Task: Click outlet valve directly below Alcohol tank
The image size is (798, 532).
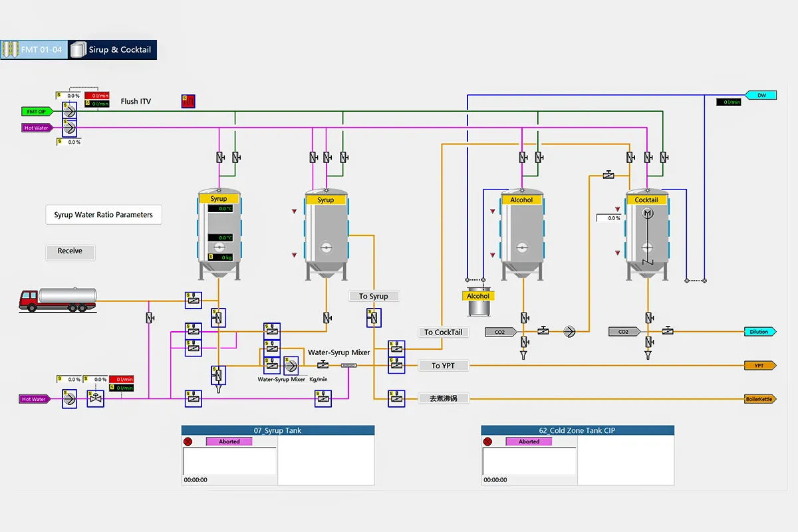Action: click(x=524, y=317)
